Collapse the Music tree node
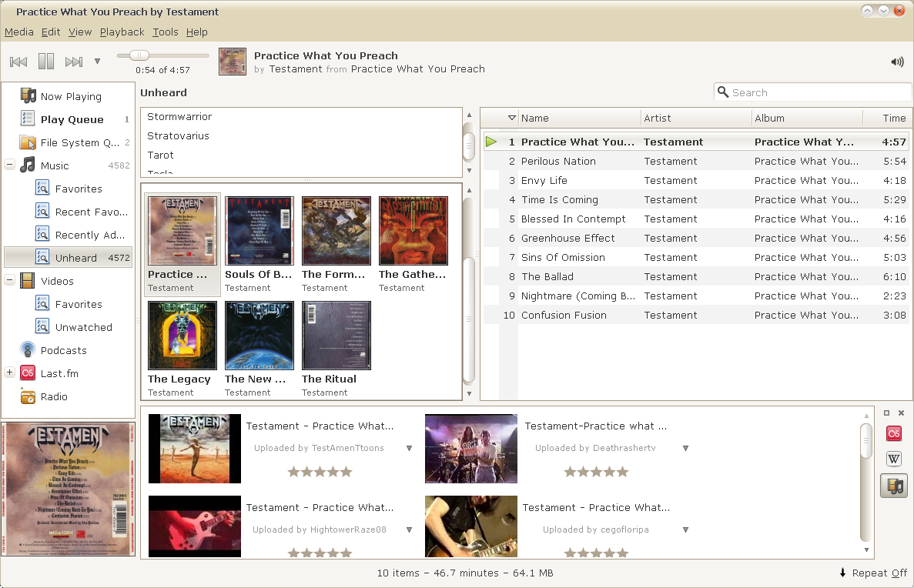This screenshot has height=588, width=914. point(9,165)
